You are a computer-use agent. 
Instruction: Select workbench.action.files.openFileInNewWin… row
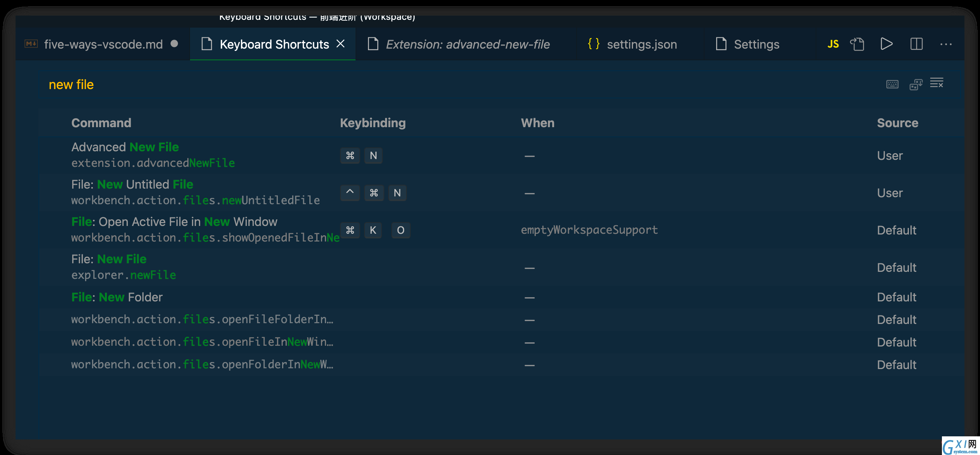pos(502,343)
